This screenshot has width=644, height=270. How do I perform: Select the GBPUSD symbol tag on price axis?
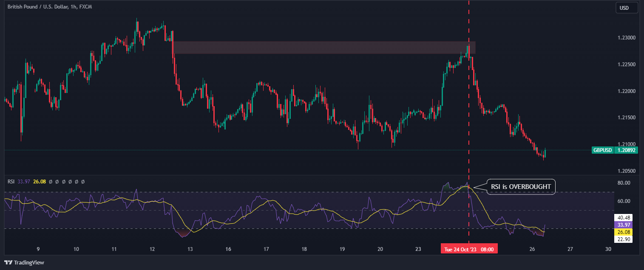(x=602, y=150)
